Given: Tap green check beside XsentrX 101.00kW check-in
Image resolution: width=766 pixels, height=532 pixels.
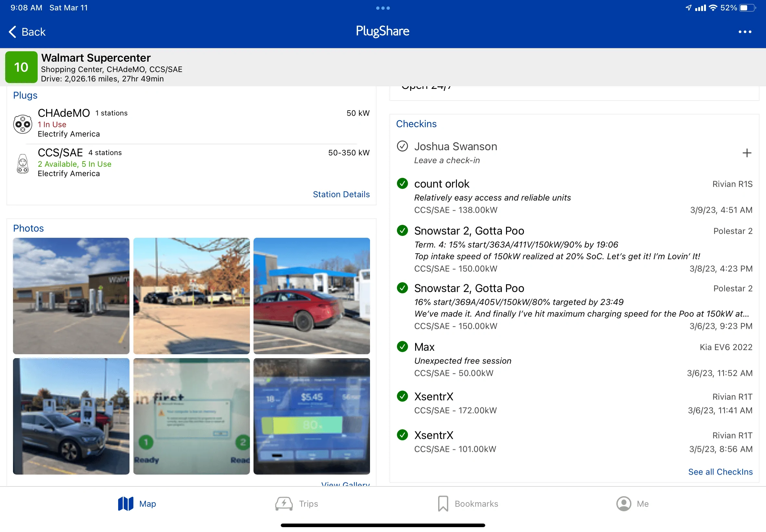Looking at the screenshot, I should pos(402,435).
